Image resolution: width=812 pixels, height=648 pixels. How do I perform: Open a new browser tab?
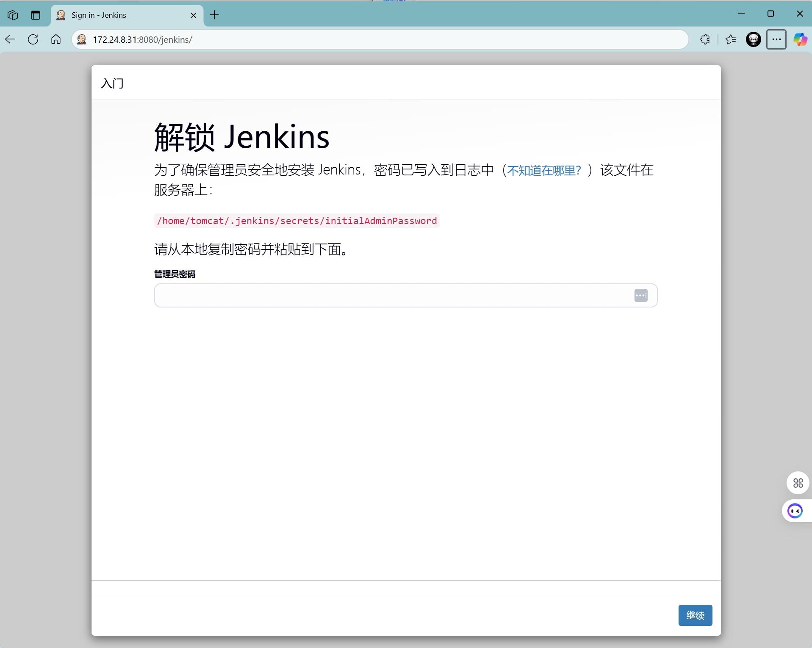tap(215, 15)
